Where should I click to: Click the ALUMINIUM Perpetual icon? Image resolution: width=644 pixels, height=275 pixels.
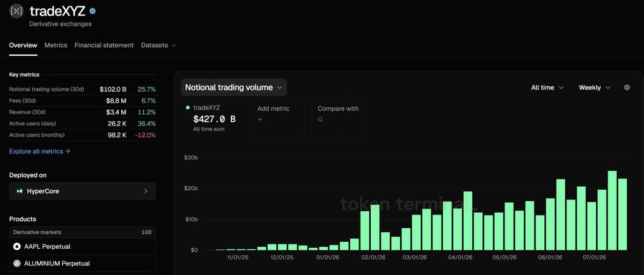(17, 263)
